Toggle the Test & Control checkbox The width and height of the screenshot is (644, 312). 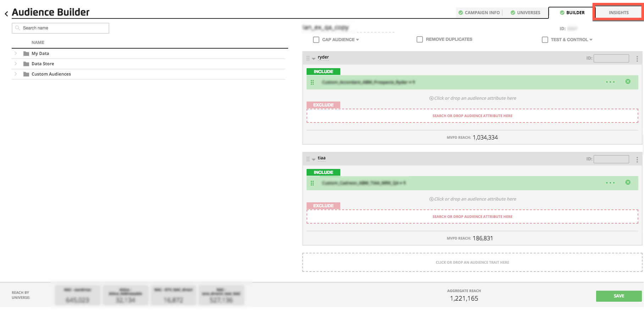tap(545, 40)
